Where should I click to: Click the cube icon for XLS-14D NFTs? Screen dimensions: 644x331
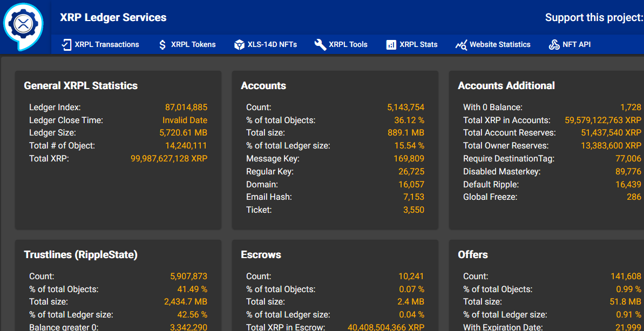pyautogui.click(x=239, y=45)
